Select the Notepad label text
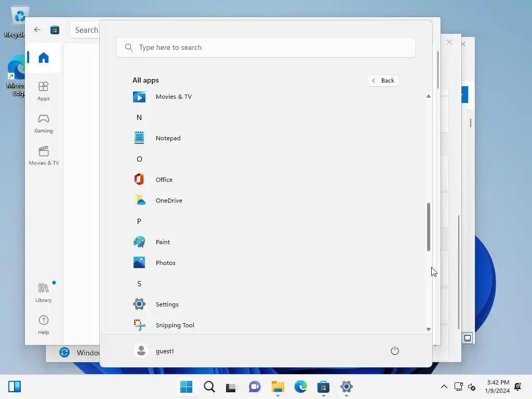Image resolution: width=532 pixels, height=399 pixels. coord(168,138)
